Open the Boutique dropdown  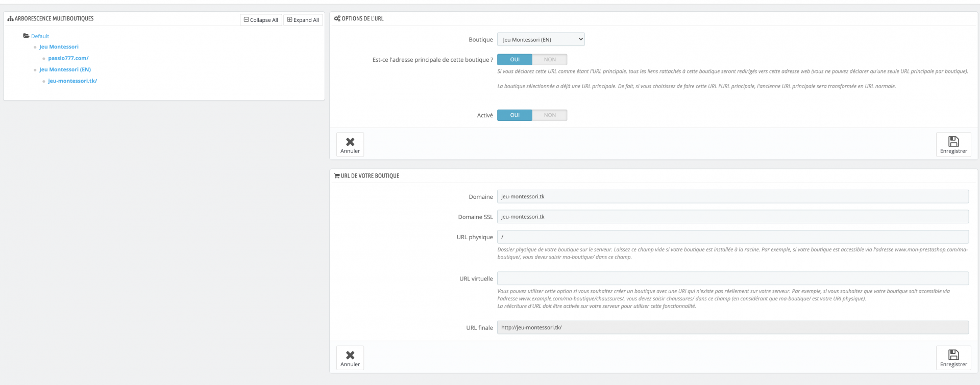[541, 39]
